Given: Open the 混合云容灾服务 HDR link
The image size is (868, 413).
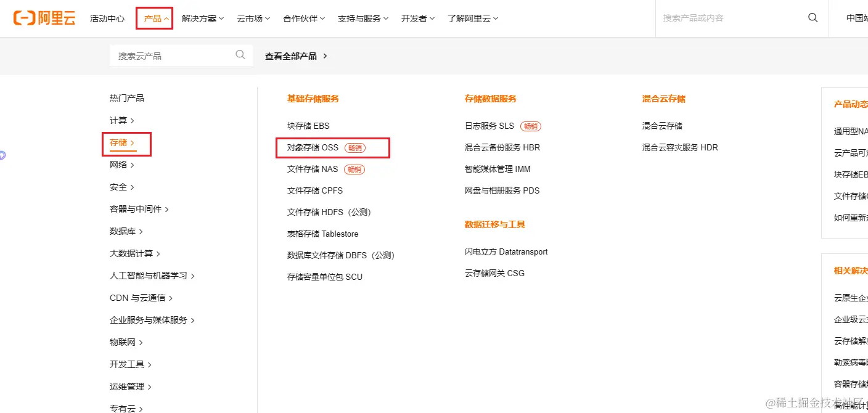Looking at the screenshot, I should (680, 147).
